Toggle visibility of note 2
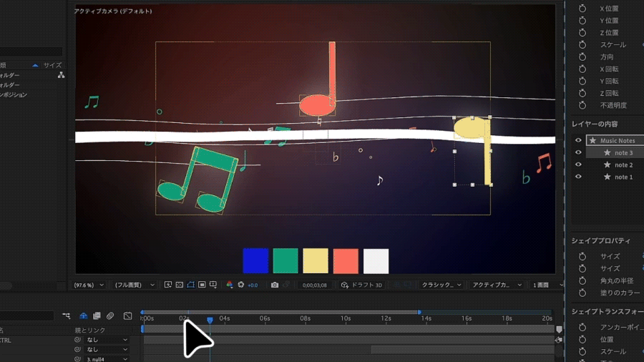Screen dimensions: 644x362 [x=578, y=165]
